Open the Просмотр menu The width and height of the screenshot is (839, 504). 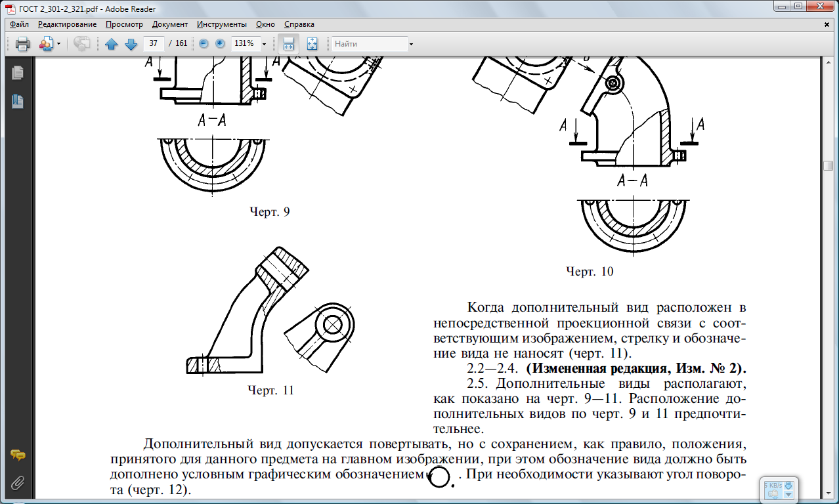coord(124,24)
